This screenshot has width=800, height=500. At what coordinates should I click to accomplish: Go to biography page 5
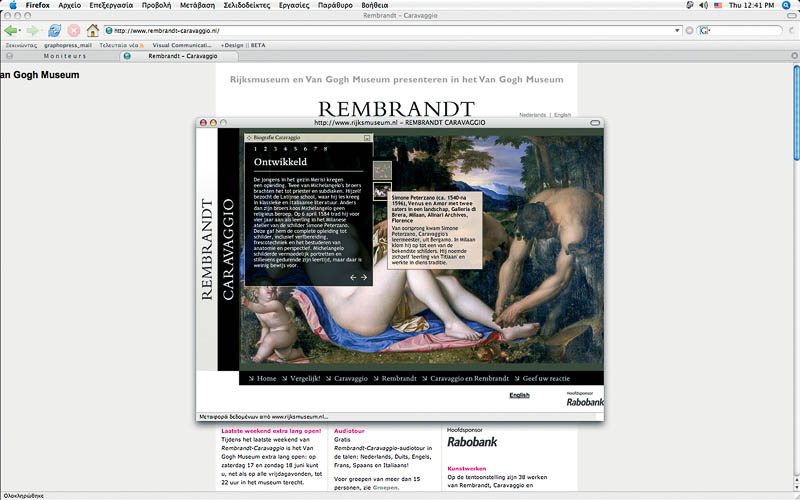point(295,149)
